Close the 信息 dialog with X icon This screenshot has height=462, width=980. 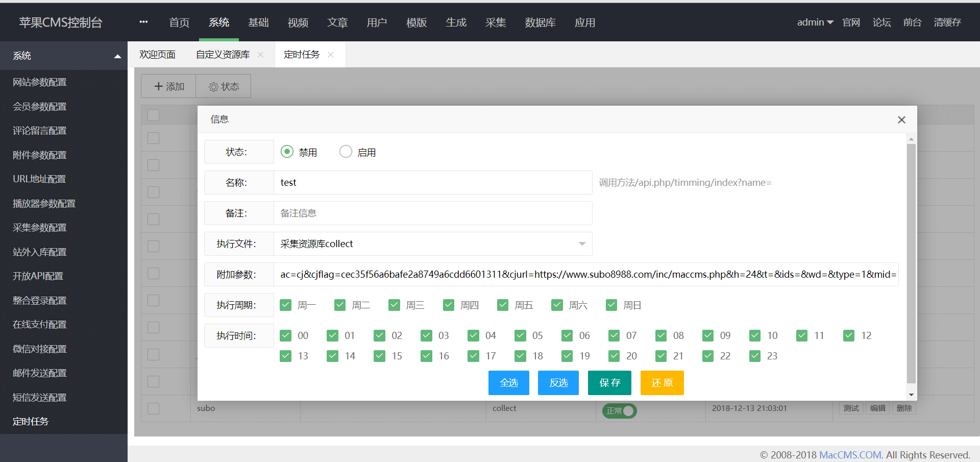[x=901, y=119]
